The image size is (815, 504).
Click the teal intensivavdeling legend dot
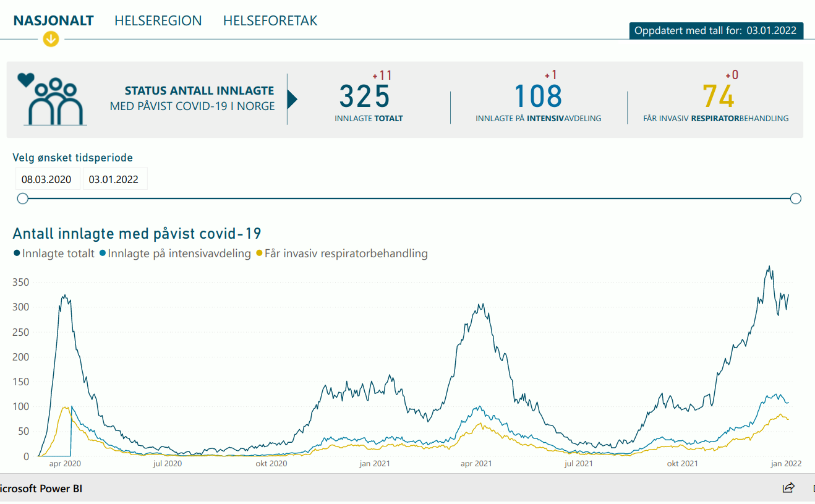tap(102, 254)
